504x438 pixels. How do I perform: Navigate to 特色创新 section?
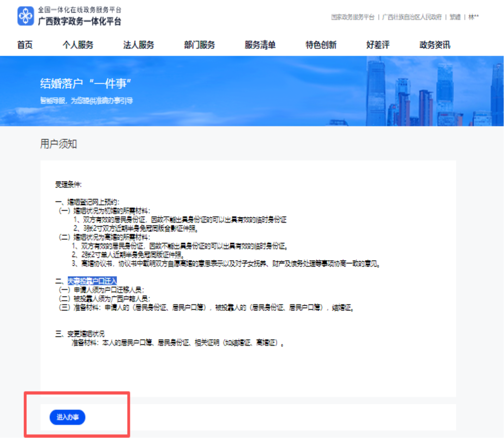[321, 45]
